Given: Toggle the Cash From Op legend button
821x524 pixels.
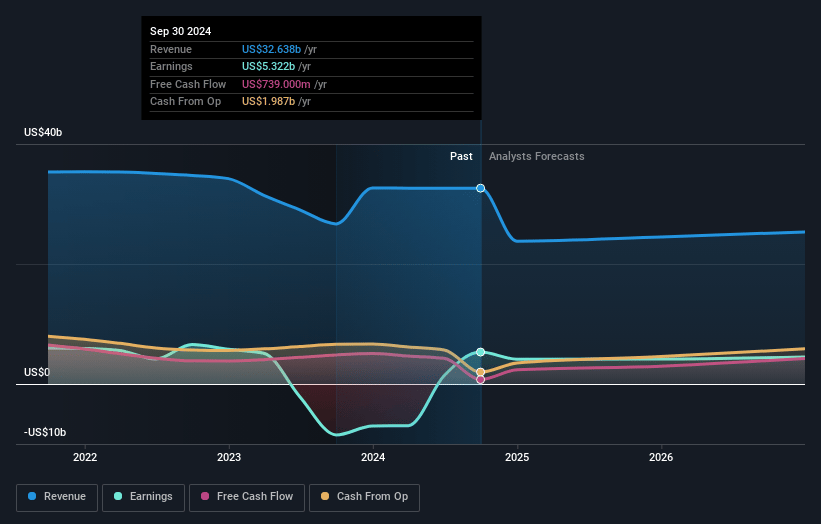Looking at the screenshot, I should click(364, 497).
